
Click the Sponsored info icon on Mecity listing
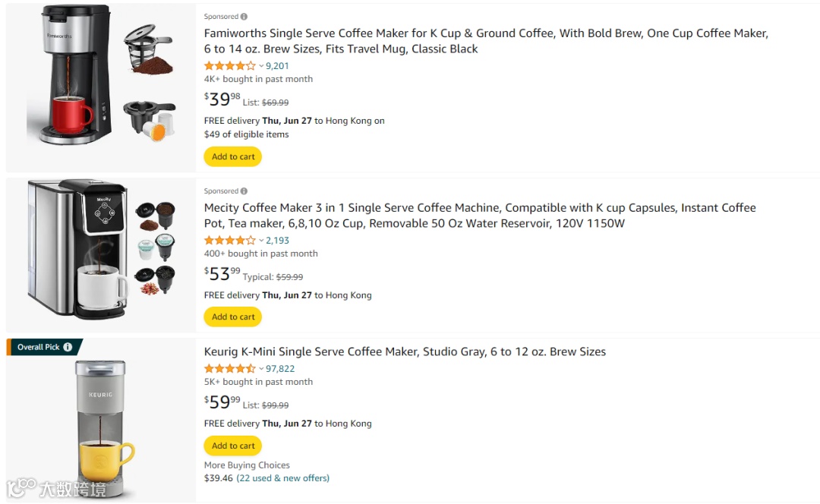tap(244, 191)
